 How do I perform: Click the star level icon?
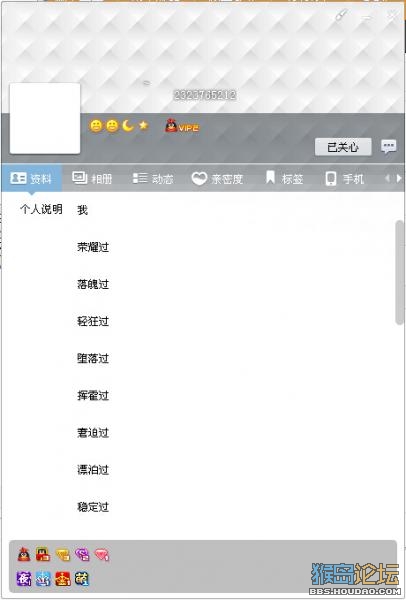(x=143, y=125)
